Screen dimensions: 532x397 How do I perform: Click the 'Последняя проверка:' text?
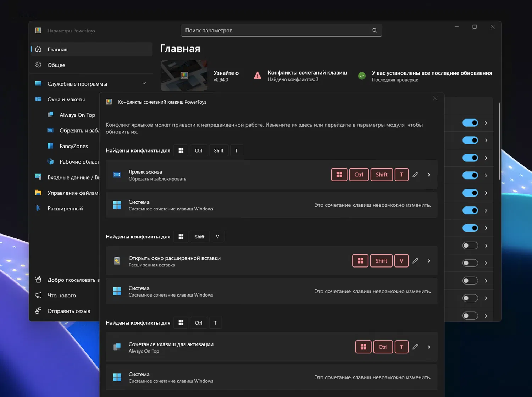coord(395,80)
